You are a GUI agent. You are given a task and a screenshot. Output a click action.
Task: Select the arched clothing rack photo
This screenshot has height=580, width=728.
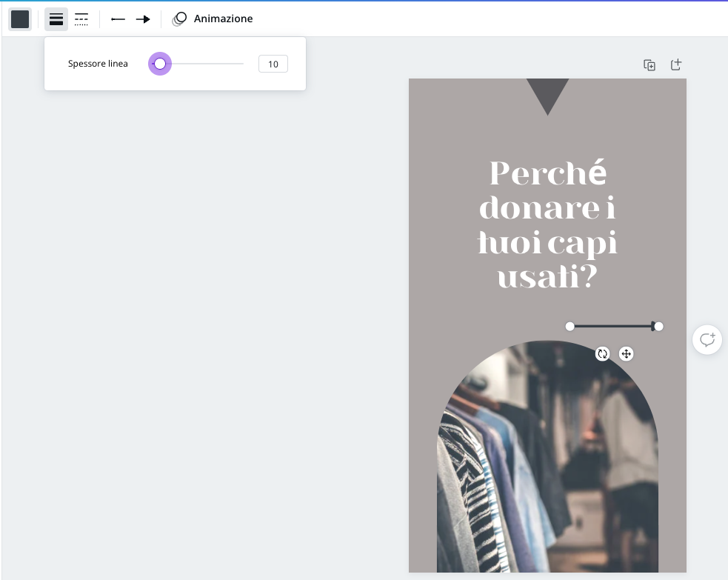point(547,456)
